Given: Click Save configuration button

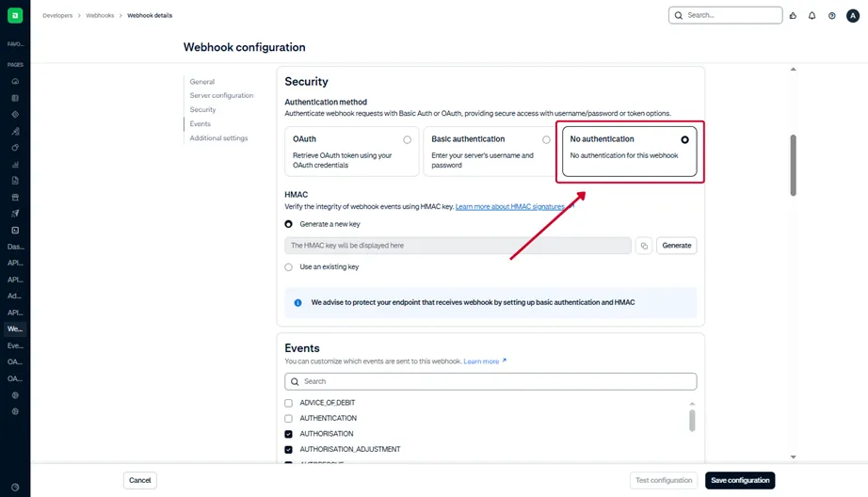Looking at the screenshot, I should click(x=740, y=480).
